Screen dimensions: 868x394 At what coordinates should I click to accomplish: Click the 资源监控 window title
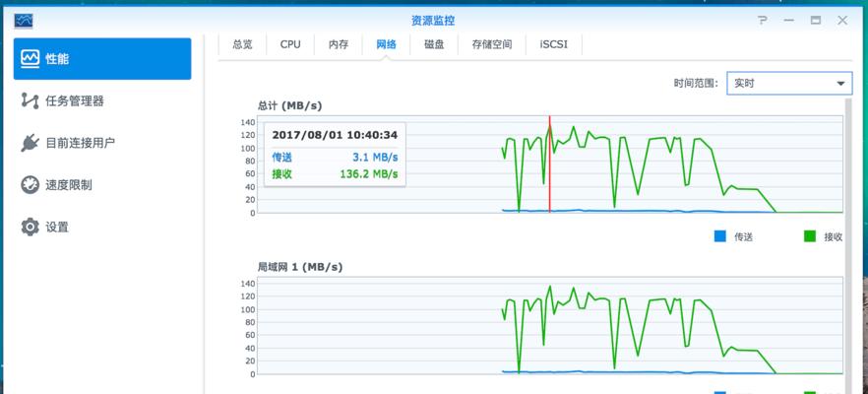[433, 21]
